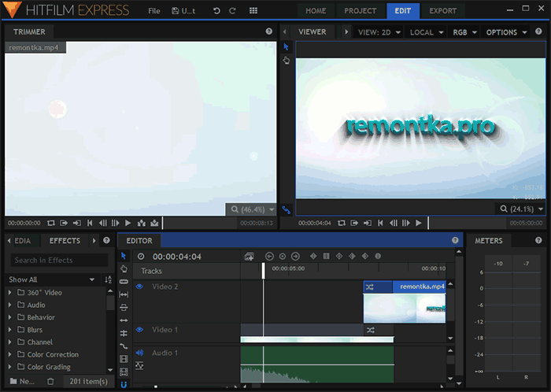Select the arrow selection tool in Viewer
Image resolution: width=551 pixels, height=392 pixels.
coord(286,46)
